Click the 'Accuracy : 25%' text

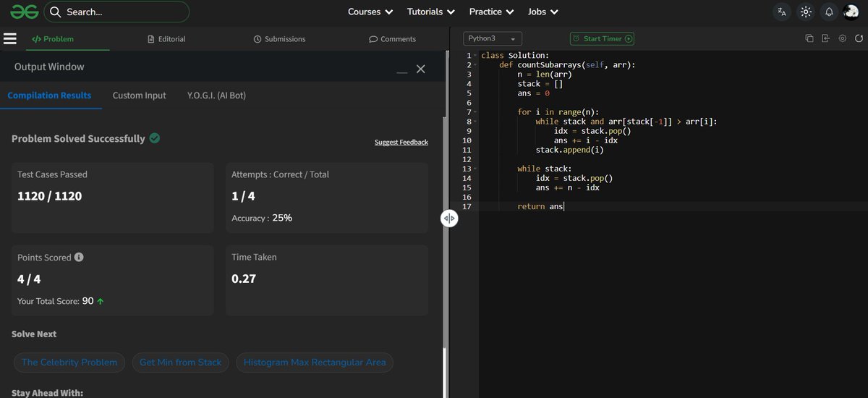click(262, 218)
